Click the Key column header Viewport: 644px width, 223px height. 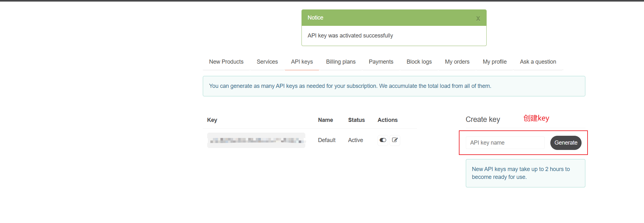[x=212, y=120]
